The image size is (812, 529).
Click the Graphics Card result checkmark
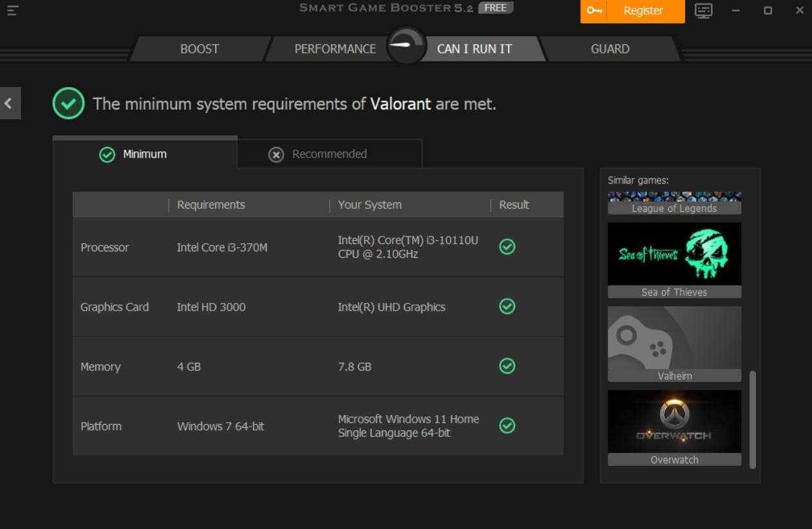(x=507, y=307)
